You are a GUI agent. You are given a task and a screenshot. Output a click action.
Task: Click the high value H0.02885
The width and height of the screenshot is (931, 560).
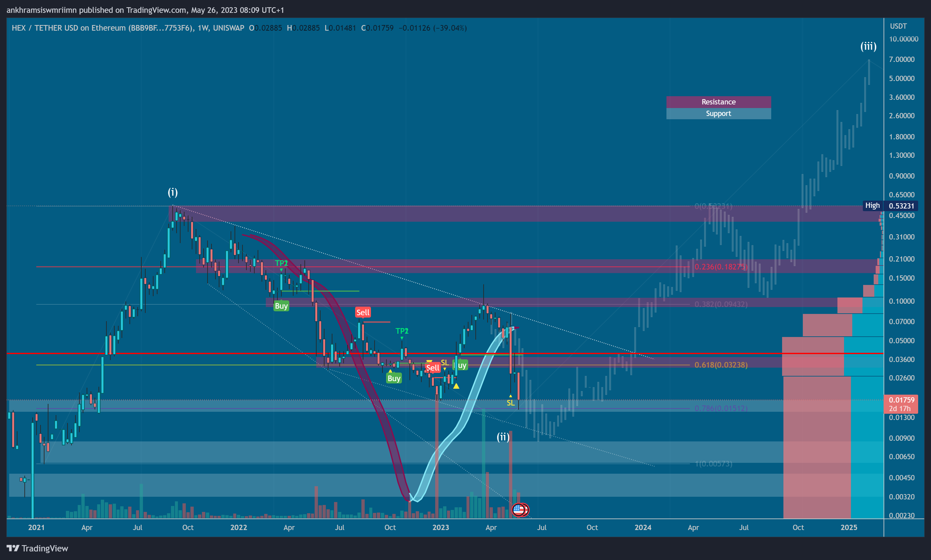click(x=303, y=28)
